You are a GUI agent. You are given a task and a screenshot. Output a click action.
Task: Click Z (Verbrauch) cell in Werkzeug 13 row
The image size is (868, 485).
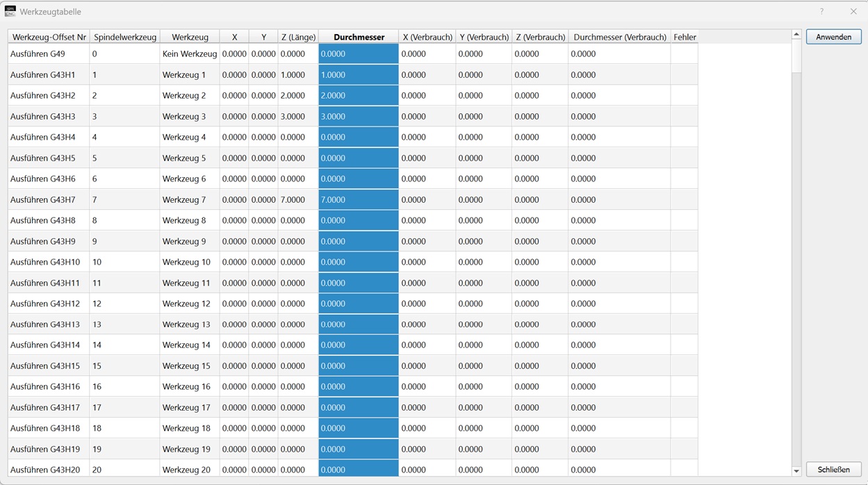[x=540, y=324]
